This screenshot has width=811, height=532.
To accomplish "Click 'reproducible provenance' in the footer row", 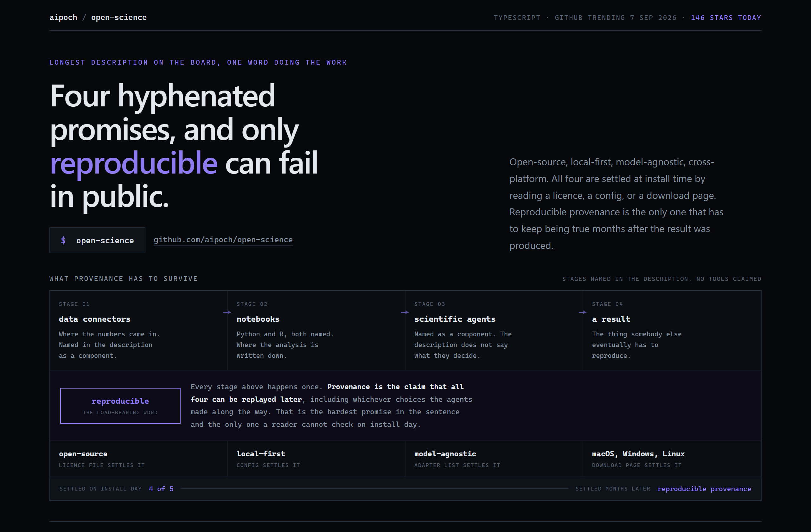I will [x=704, y=489].
